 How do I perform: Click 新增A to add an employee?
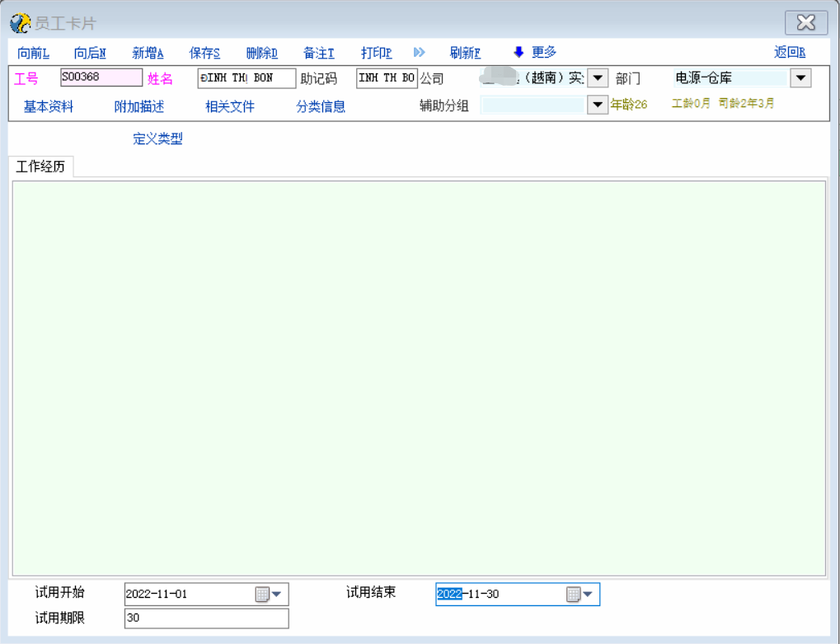click(148, 53)
